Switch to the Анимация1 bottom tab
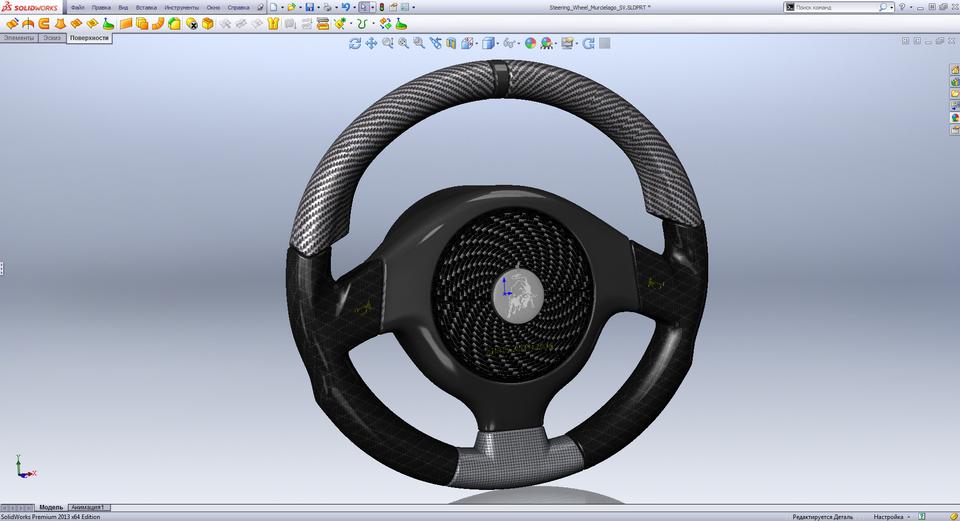The width and height of the screenshot is (960, 521). (x=89, y=508)
